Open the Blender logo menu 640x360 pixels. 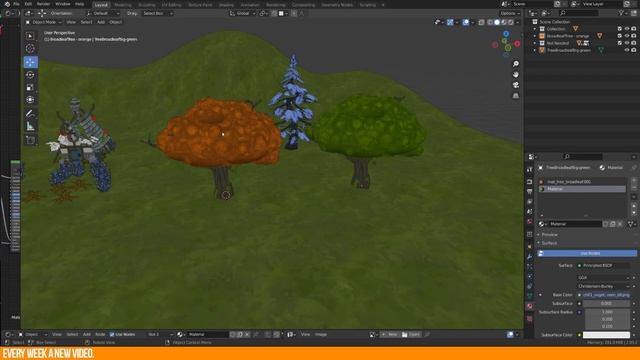click(x=7, y=4)
